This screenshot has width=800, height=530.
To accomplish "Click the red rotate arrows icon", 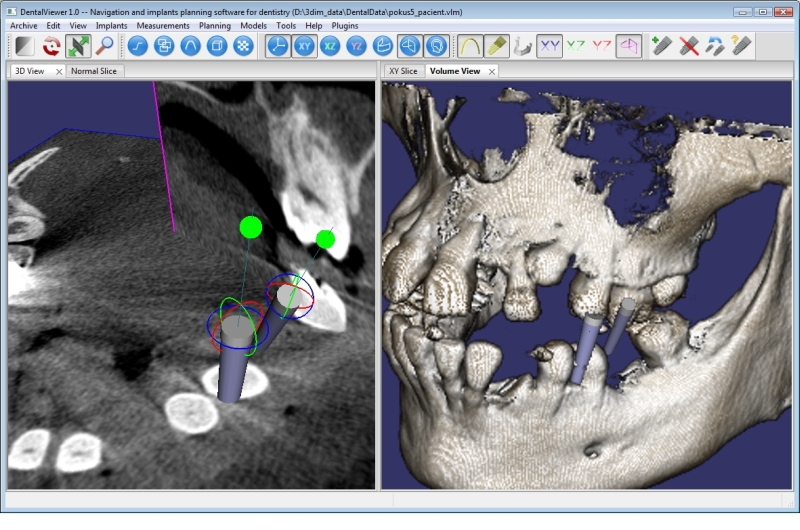I will pos(51,46).
